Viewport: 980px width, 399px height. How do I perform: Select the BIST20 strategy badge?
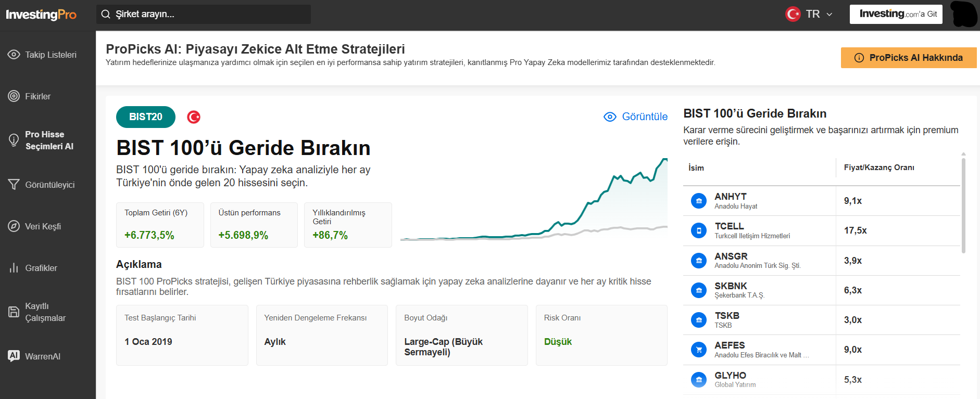pos(146,117)
